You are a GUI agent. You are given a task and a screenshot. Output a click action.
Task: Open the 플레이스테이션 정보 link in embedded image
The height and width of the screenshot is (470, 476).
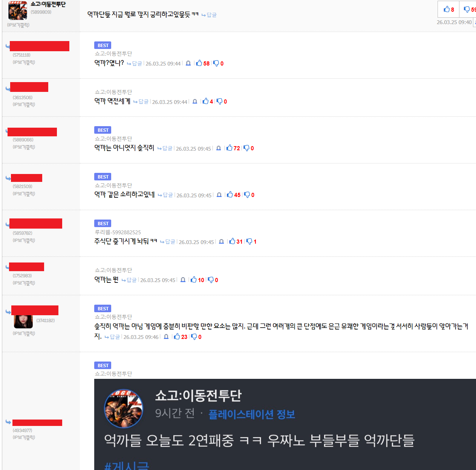(252, 414)
